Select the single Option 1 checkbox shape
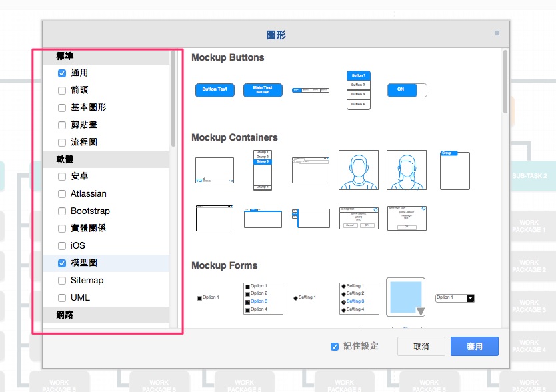556x392 pixels. (x=209, y=297)
